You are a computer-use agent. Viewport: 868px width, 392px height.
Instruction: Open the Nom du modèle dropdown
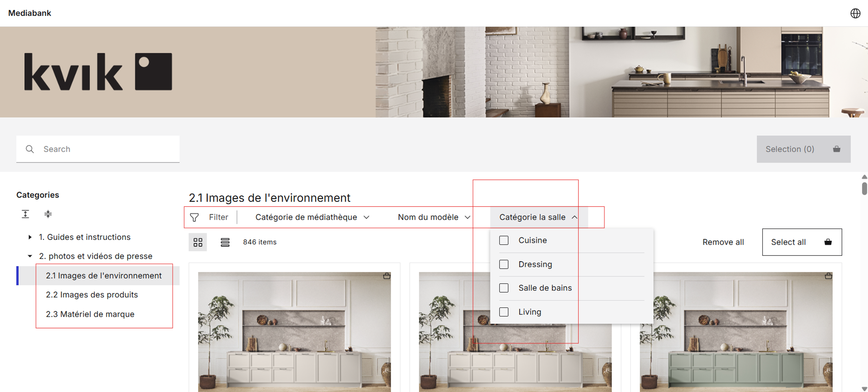click(x=434, y=217)
